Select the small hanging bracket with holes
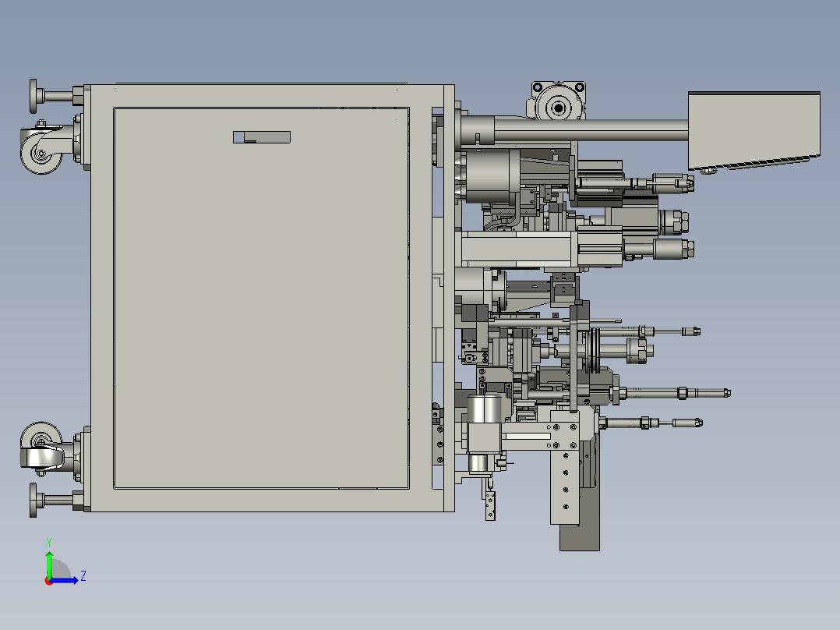 [x=490, y=505]
